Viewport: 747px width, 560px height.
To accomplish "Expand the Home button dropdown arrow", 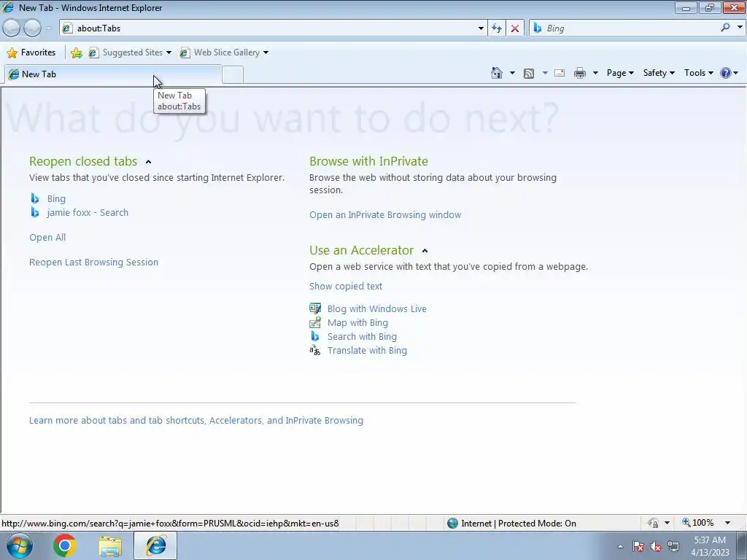I will click(x=512, y=73).
